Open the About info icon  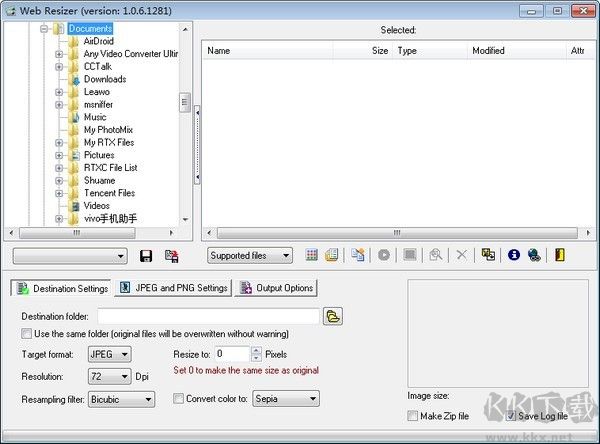(514, 255)
